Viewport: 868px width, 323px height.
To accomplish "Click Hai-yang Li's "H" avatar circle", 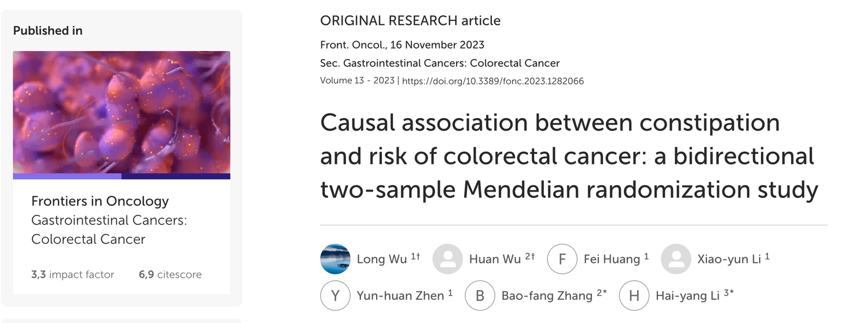I will [x=634, y=296].
